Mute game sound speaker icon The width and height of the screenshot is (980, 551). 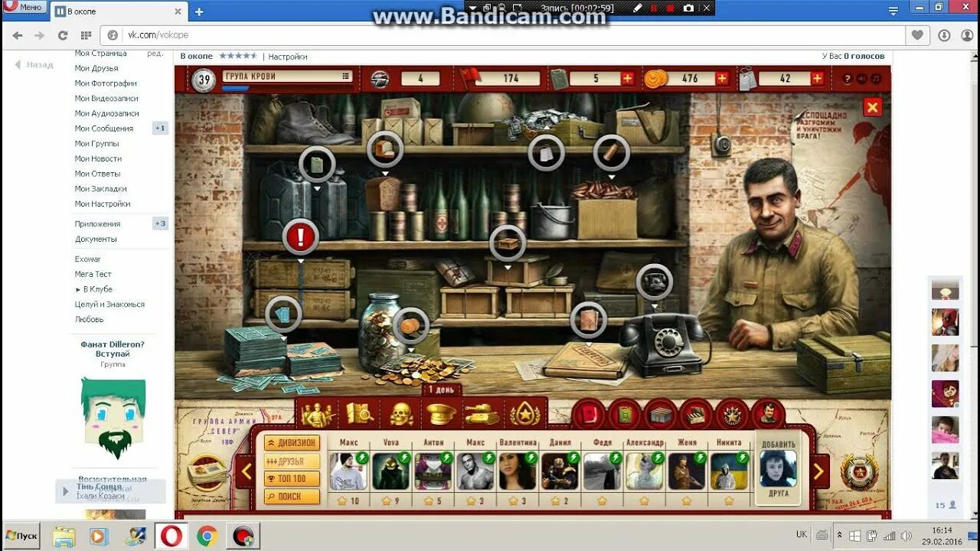tap(861, 78)
